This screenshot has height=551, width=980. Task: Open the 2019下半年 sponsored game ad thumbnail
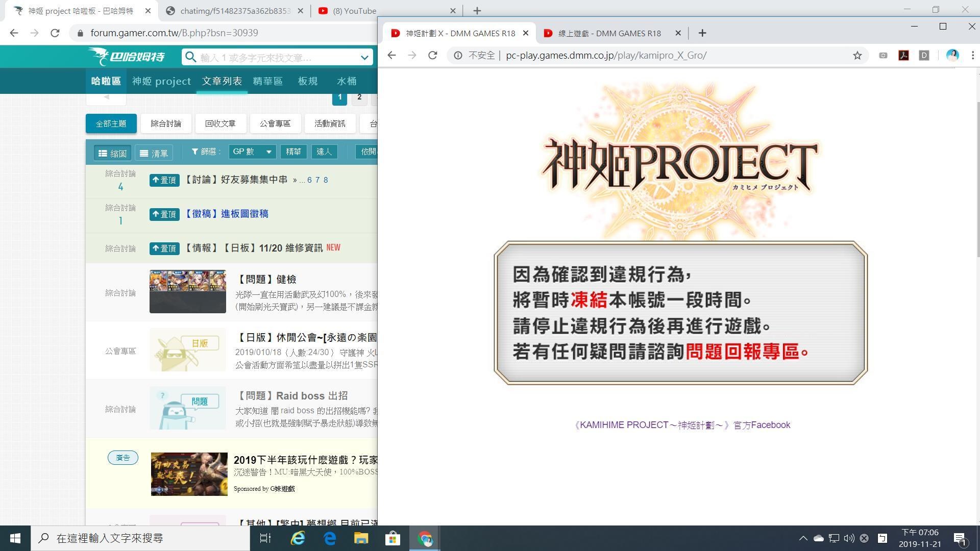pyautogui.click(x=189, y=474)
